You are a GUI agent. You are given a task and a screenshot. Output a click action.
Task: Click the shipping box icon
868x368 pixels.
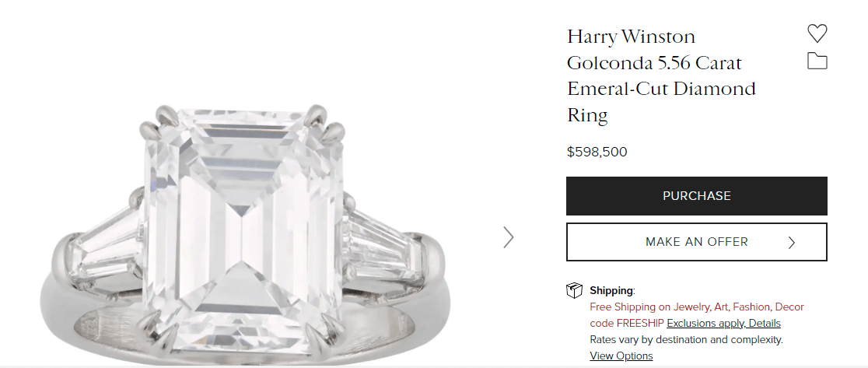click(574, 291)
